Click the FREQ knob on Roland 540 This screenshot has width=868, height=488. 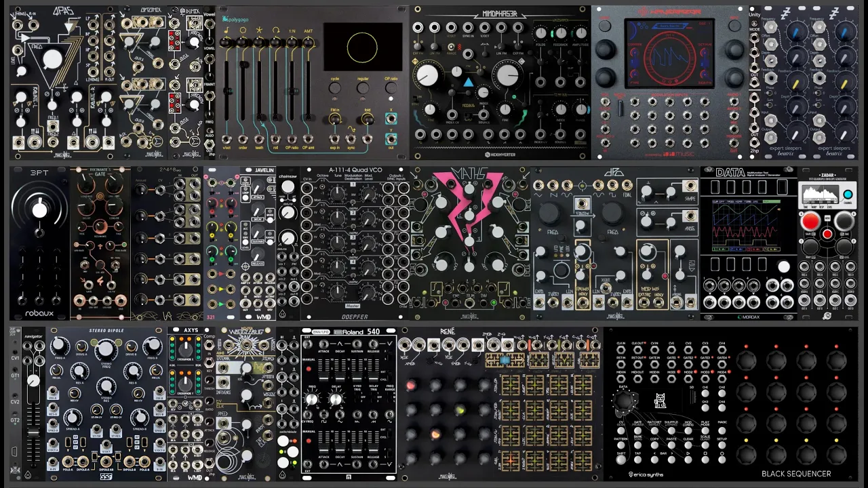[x=311, y=399]
